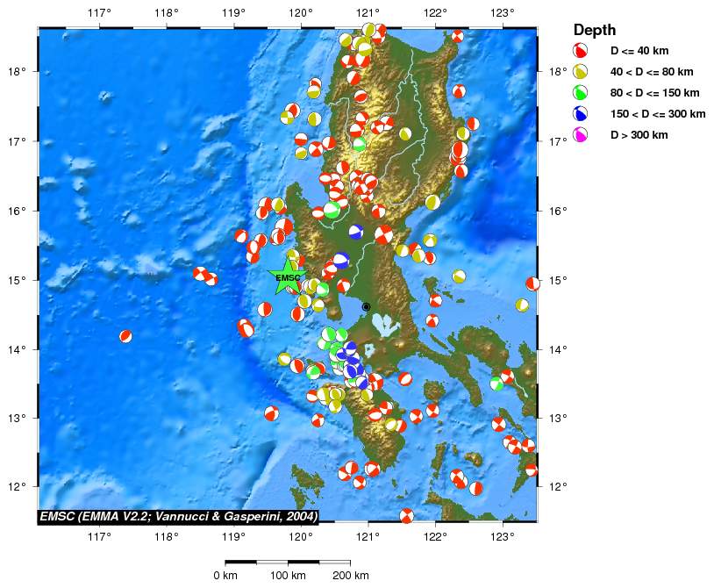Click the "Depth" legend heading
This screenshot has height=588, width=714.
point(594,30)
